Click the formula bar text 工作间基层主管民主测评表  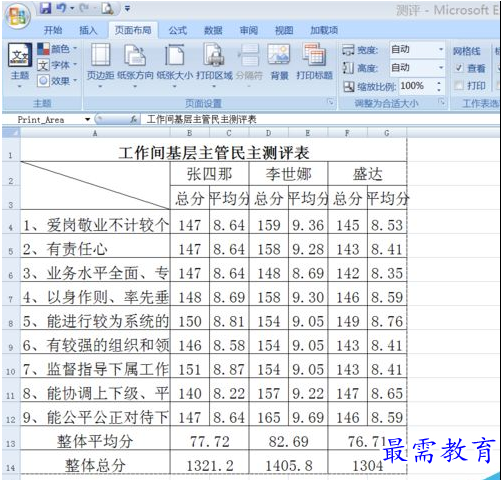point(202,119)
